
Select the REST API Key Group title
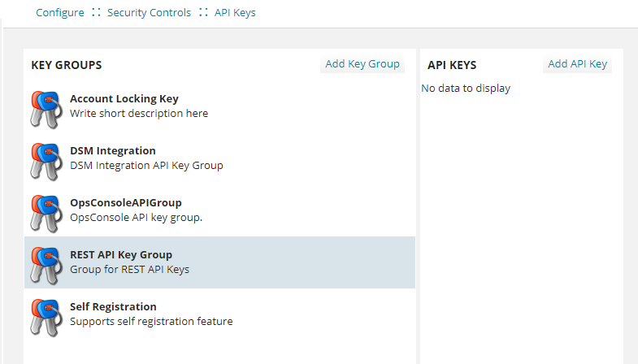pos(121,255)
